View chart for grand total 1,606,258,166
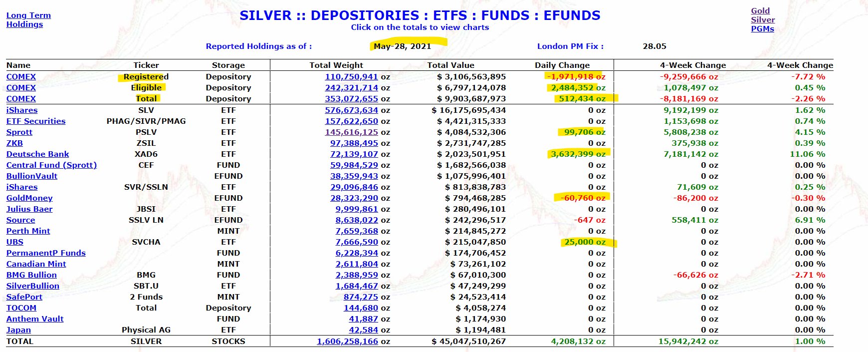 348,342
